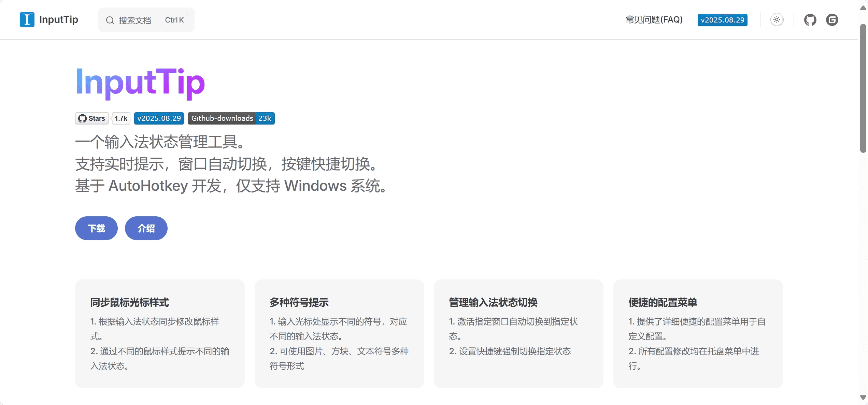Image resolution: width=868 pixels, height=405 pixels.
Task: Open 常见问题(FAQ) navigation item
Action: tap(654, 19)
